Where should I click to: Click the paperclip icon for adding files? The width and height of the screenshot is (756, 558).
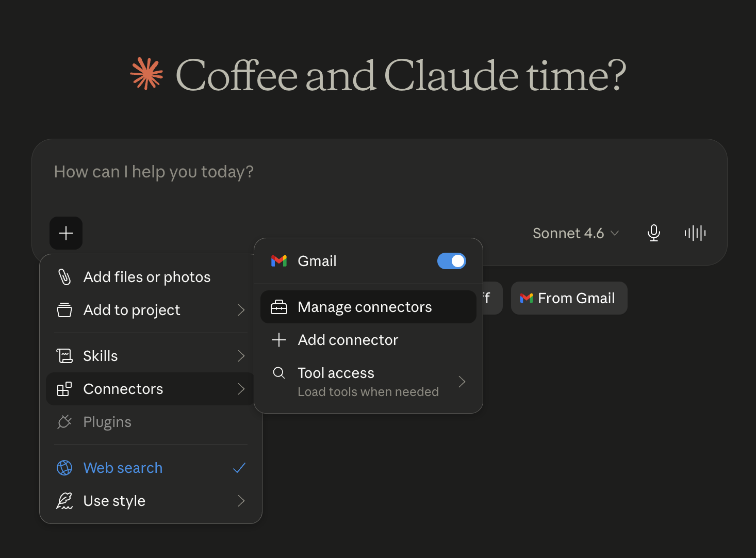pyautogui.click(x=64, y=277)
